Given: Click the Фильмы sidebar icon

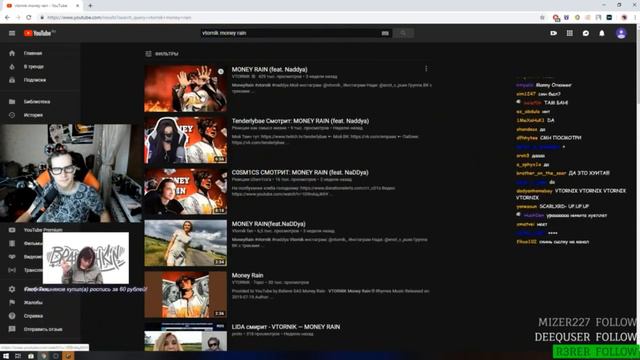Looking at the screenshot, I should pos(12,243).
